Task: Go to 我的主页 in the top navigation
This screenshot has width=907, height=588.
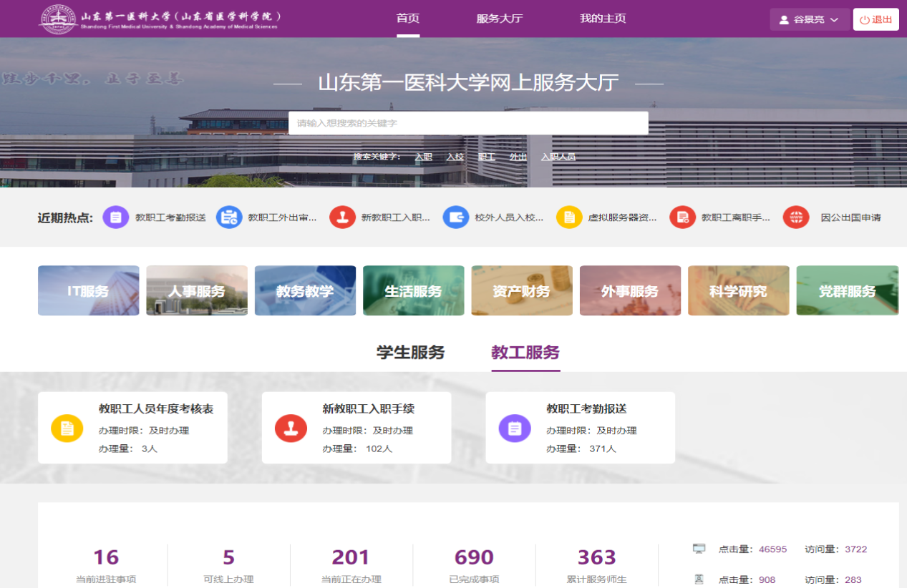Action: click(x=603, y=19)
